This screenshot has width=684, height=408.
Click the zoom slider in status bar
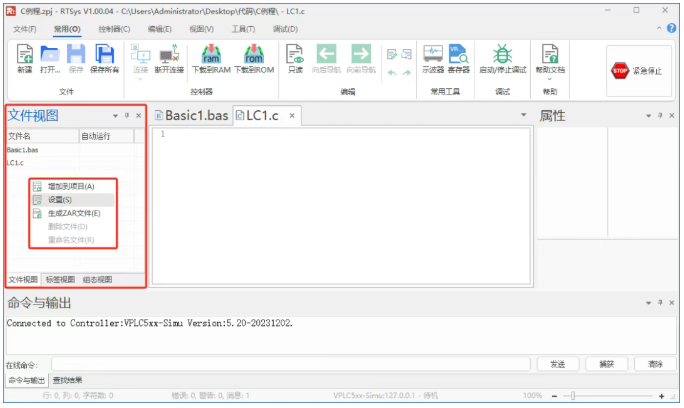pos(610,397)
